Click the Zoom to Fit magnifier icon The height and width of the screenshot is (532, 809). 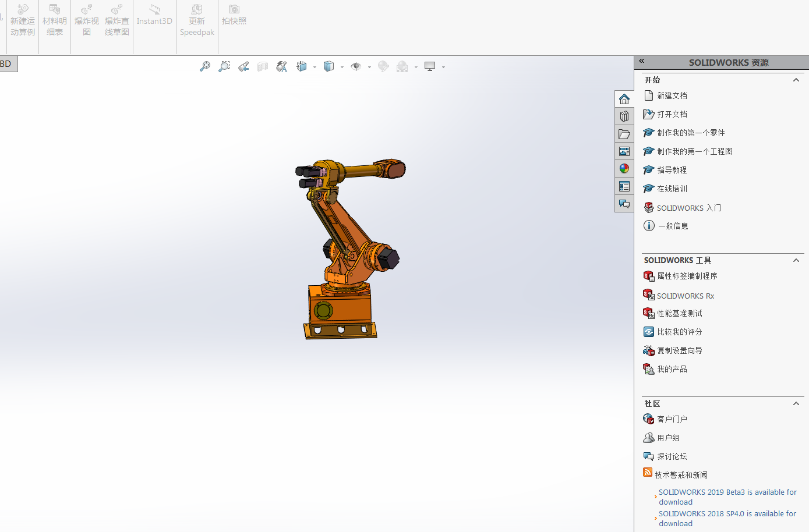click(x=205, y=67)
